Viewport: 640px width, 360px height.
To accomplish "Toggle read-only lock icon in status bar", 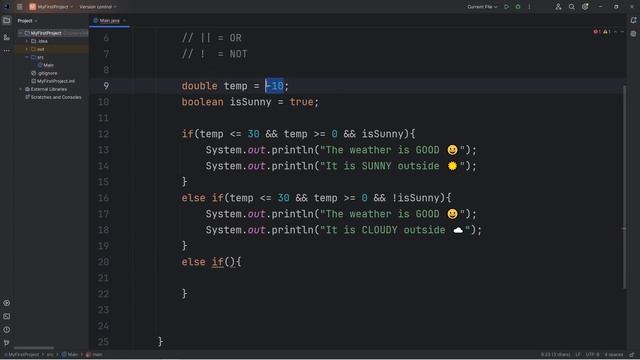I will pos(632,355).
